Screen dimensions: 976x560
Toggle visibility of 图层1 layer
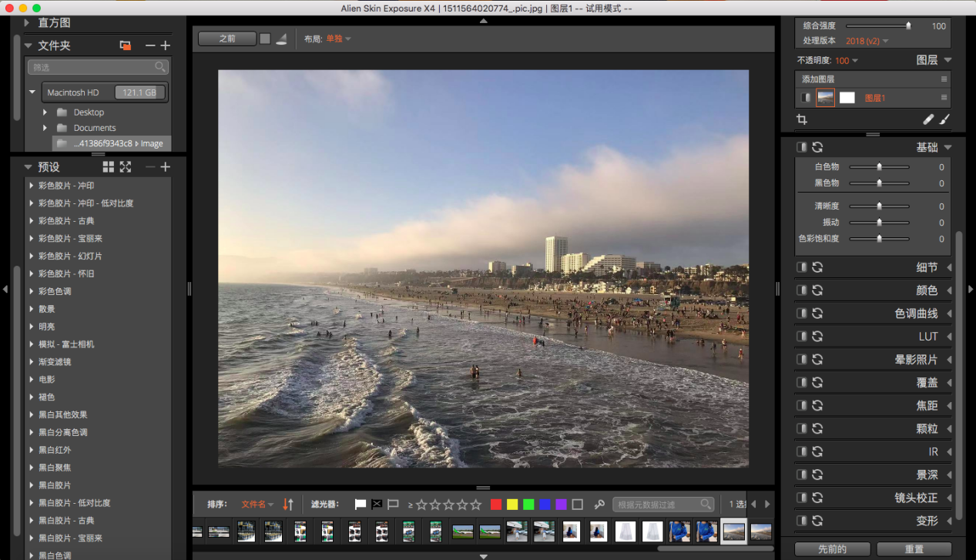(x=805, y=98)
